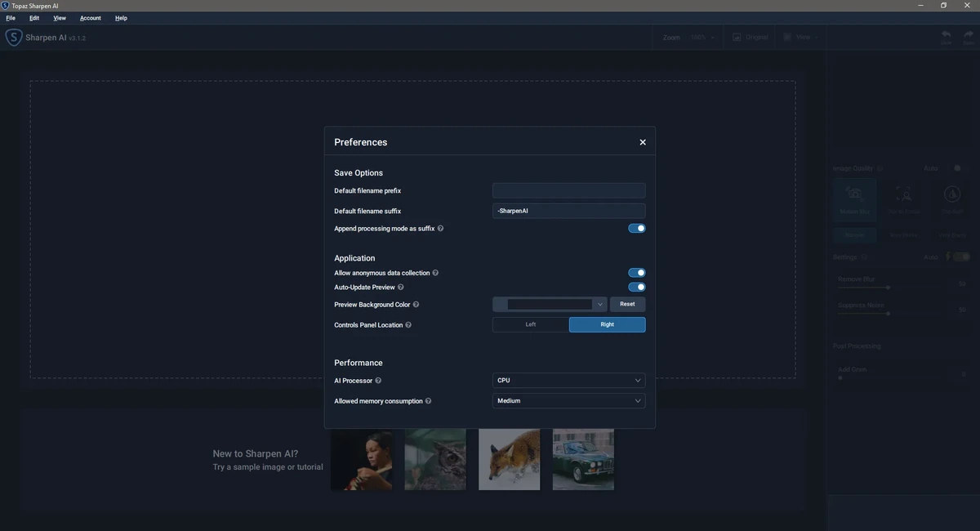Image resolution: width=980 pixels, height=531 pixels.
Task: Toggle Append processing mode as suffix switch
Action: coord(636,229)
